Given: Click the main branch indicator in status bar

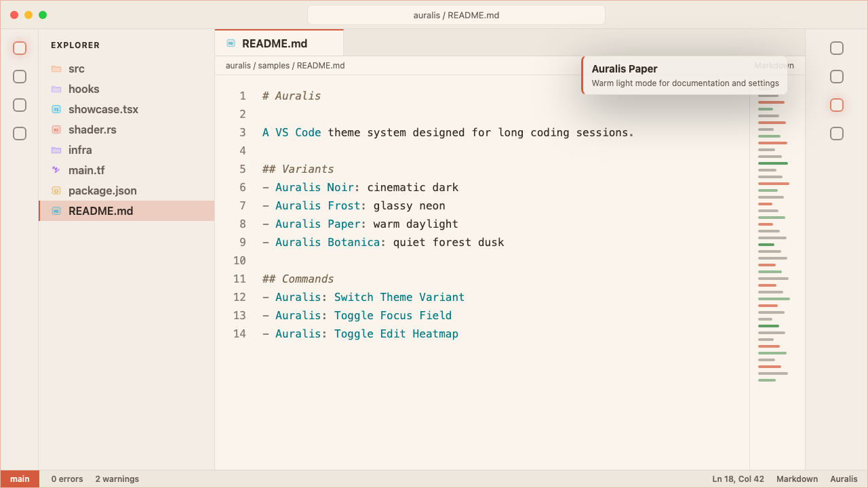Looking at the screenshot, I should click(20, 479).
